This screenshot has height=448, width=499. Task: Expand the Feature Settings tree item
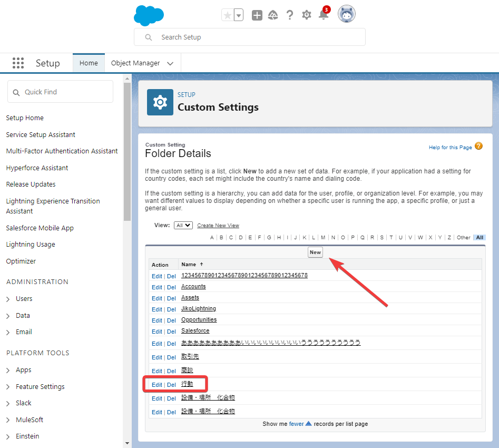tap(8, 387)
